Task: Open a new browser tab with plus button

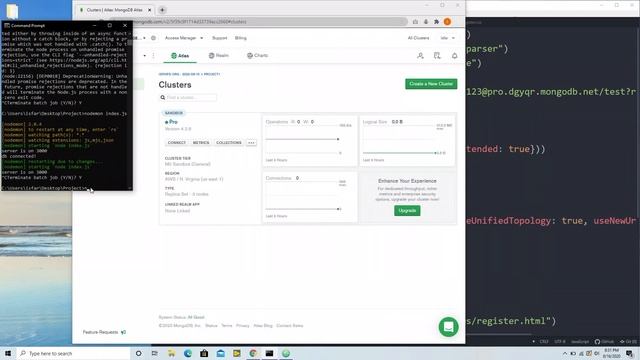Action: pos(162,10)
